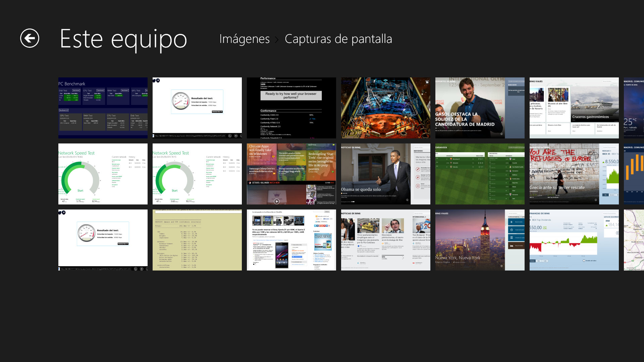
Task: Open the Obama se queda solo thumbnail
Action: 385,174
